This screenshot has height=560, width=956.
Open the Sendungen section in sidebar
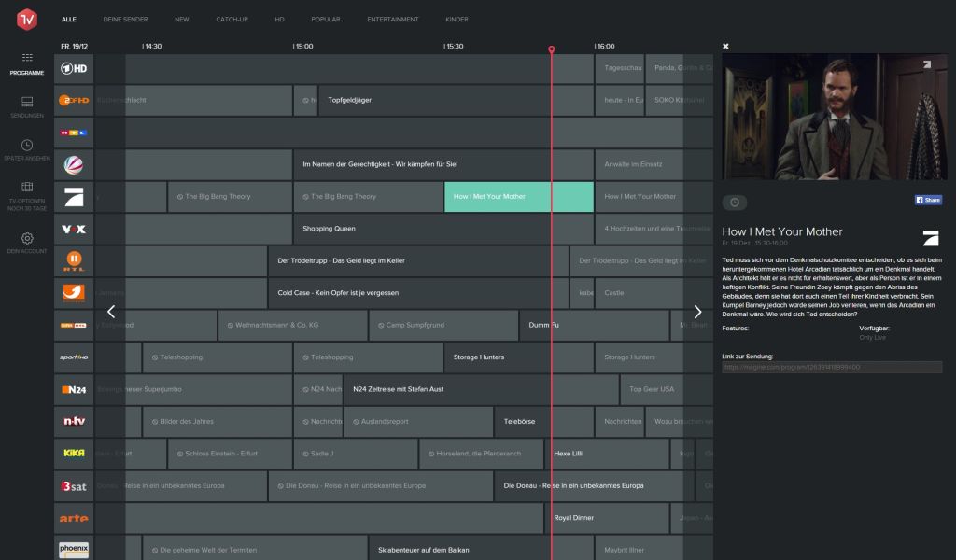click(x=27, y=107)
